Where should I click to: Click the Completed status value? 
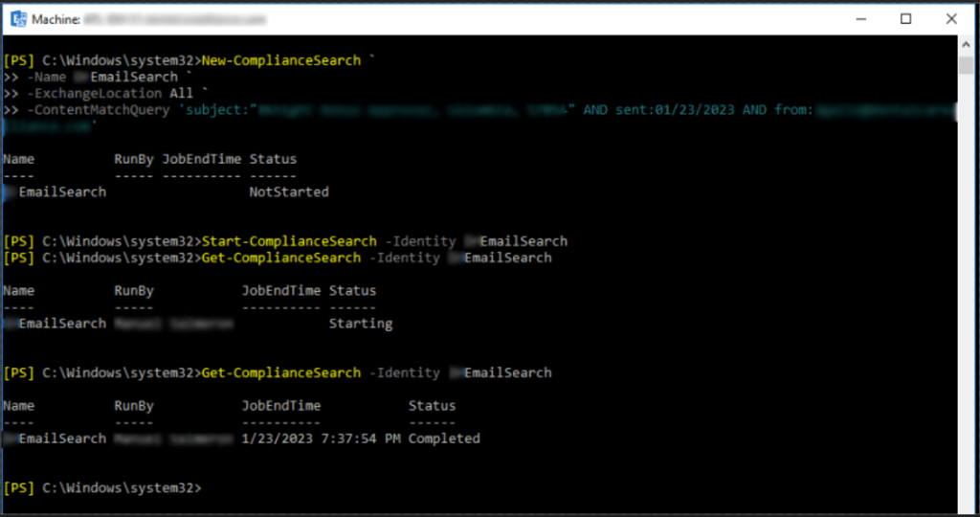tap(444, 438)
